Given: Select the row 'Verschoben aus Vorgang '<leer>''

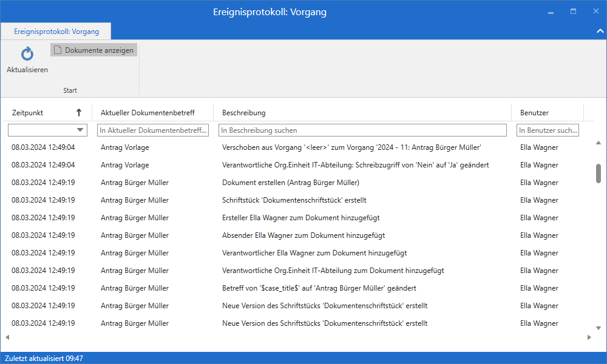Looking at the screenshot, I should coord(297,147).
